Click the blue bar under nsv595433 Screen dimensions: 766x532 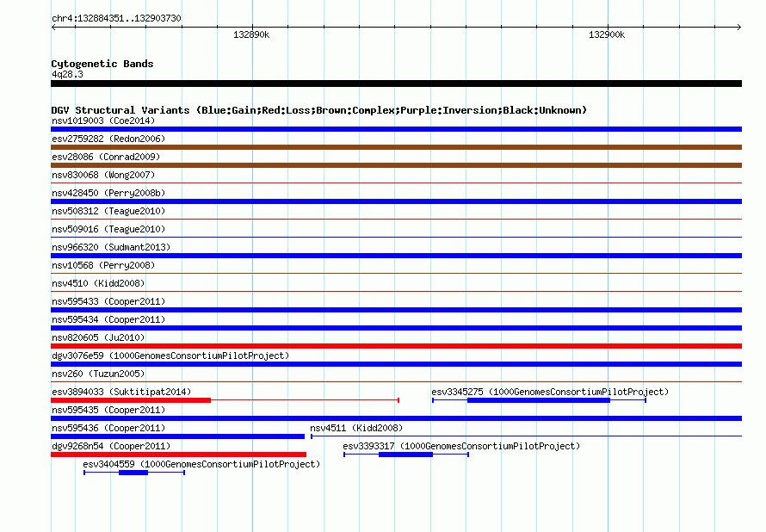[x=396, y=310]
